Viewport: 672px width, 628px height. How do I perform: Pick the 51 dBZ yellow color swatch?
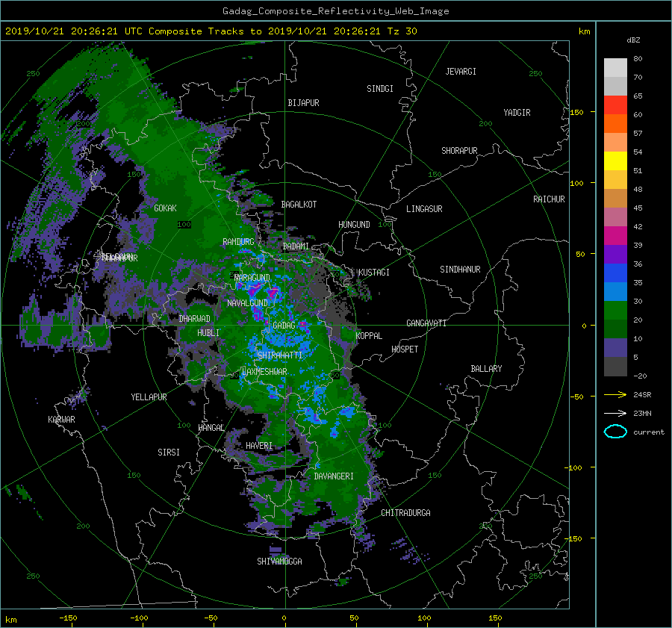tap(615, 161)
